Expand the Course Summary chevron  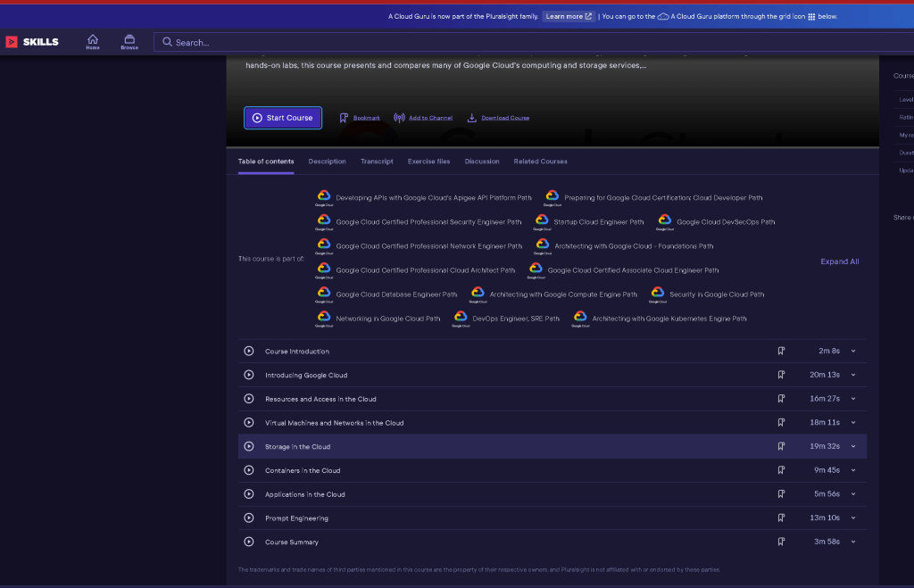(853, 542)
